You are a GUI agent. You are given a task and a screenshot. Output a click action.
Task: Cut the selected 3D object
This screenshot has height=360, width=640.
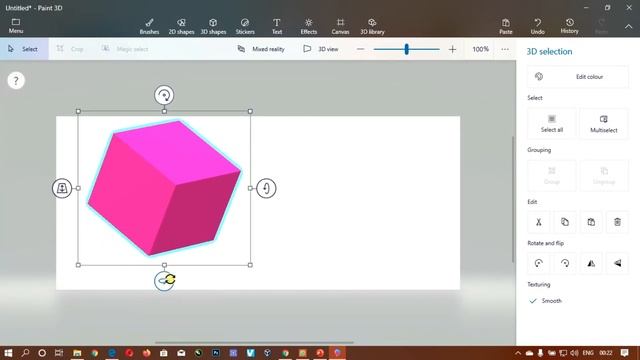pyautogui.click(x=539, y=222)
